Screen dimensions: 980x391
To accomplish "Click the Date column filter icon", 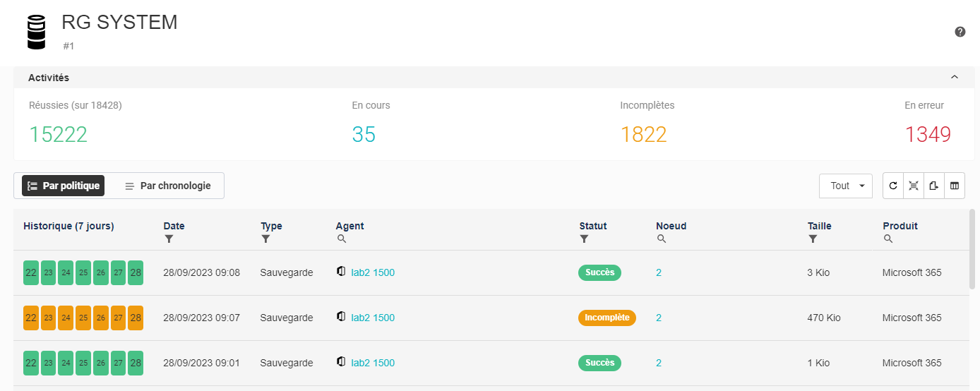I will pyautogui.click(x=169, y=239).
